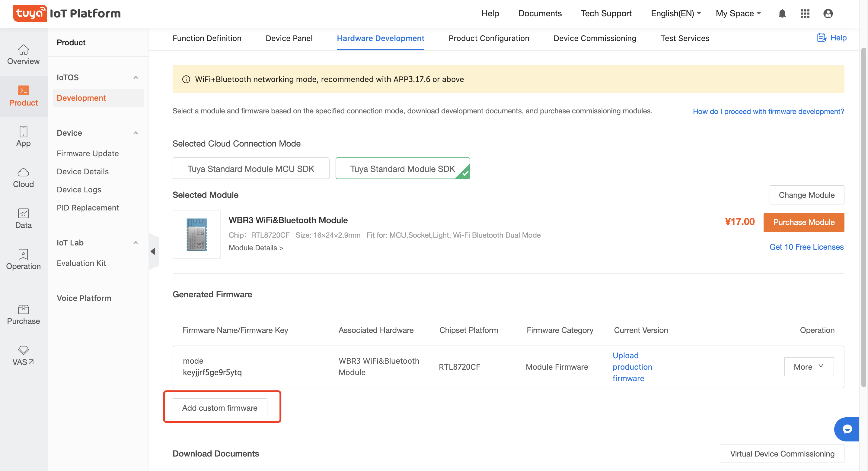This screenshot has height=471, width=868.
Task: Collapse the IoT Lab section chevron
Action: click(136, 243)
